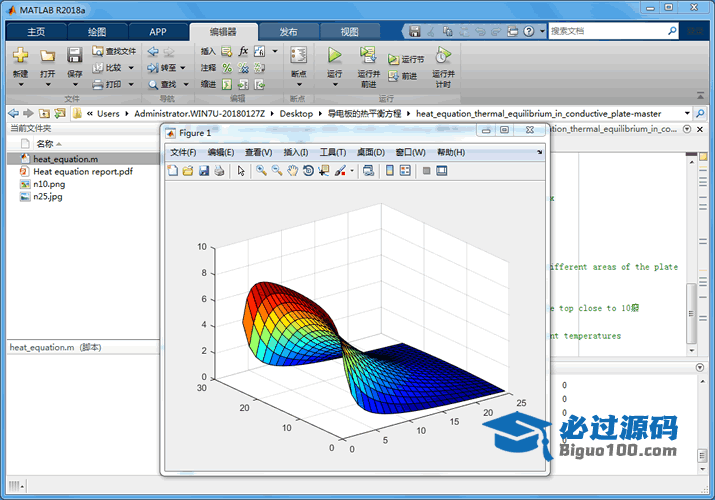Open the Go To (转至) dropdown arrow
Image resolution: width=715 pixels, height=500 pixels.
pos(183,68)
